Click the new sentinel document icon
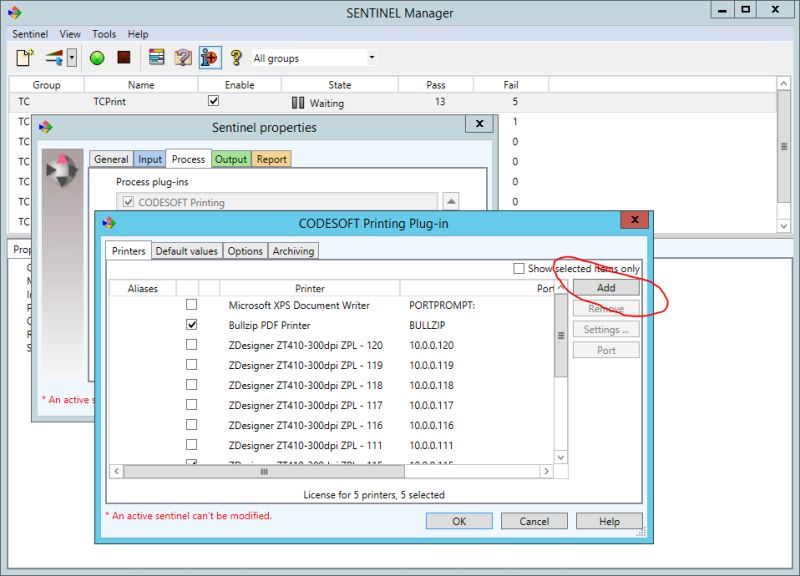800x576 pixels. click(24, 57)
